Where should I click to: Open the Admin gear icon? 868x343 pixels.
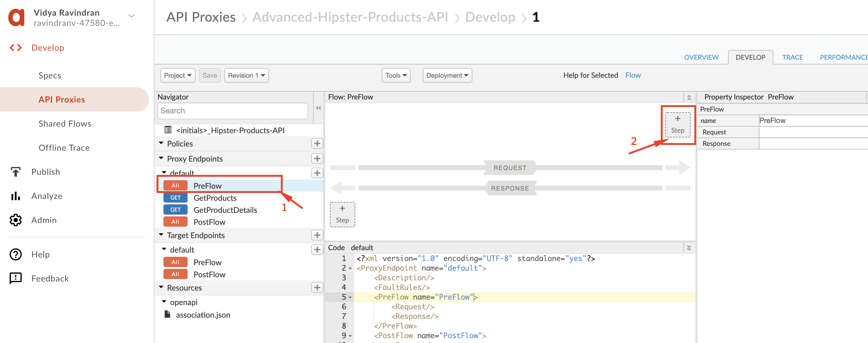click(x=15, y=220)
